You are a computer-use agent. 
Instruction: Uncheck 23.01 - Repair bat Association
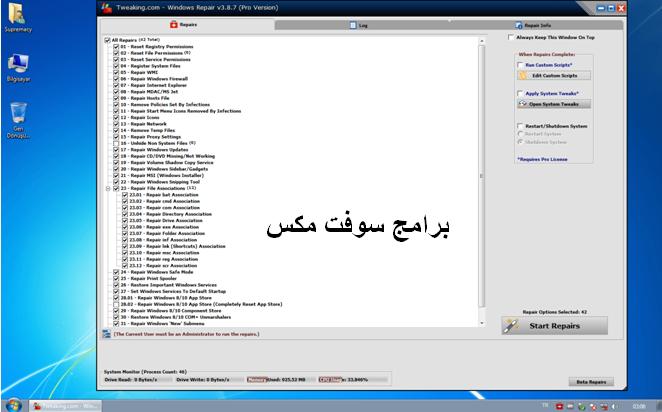(125, 195)
